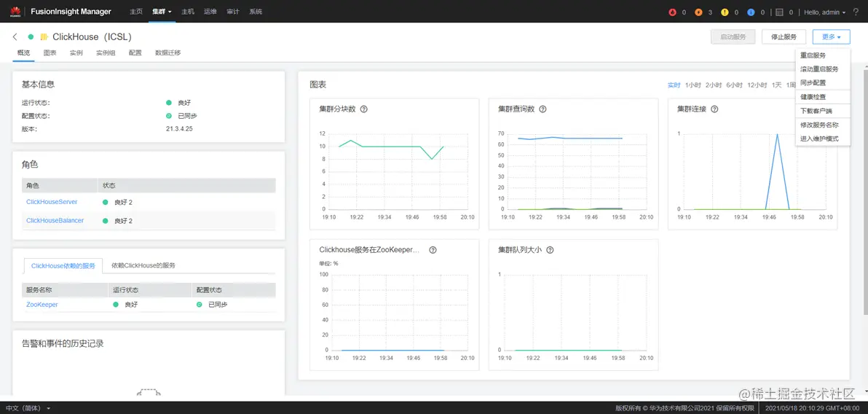Open the ZooKeeper service link
The height and width of the screenshot is (414, 868).
42,304
